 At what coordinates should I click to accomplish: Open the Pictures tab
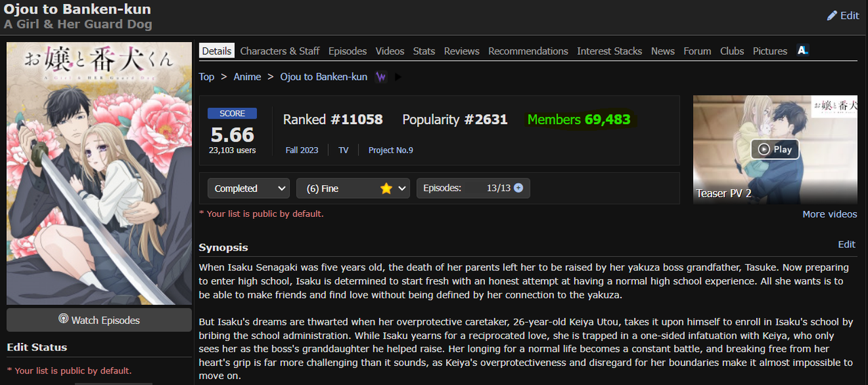click(x=770, y=51)
